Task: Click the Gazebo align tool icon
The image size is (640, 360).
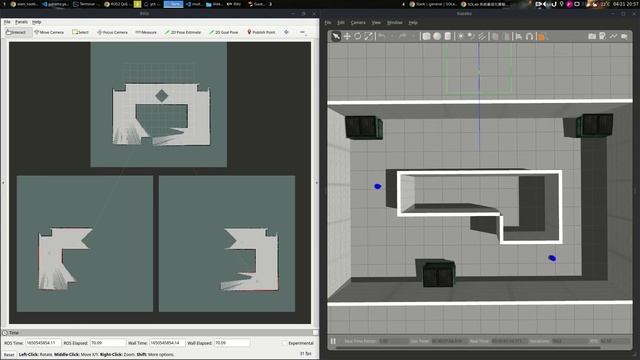Action: [519, 36]
